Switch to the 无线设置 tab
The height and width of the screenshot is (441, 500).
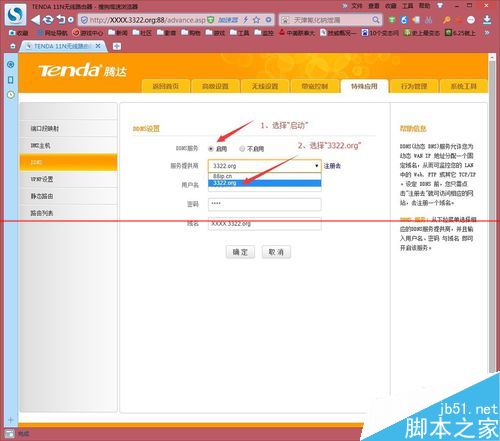point(265,86)
